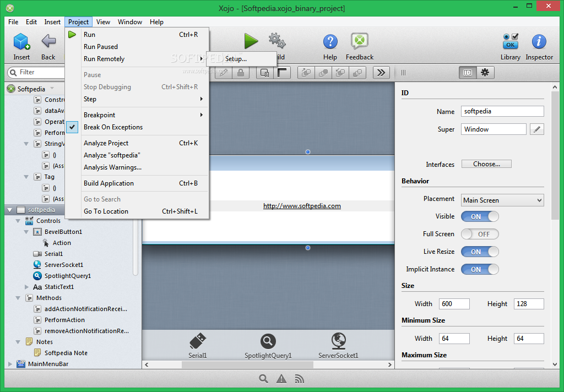
Task: Click the ruler measurements icon
Action: [282, 73]
